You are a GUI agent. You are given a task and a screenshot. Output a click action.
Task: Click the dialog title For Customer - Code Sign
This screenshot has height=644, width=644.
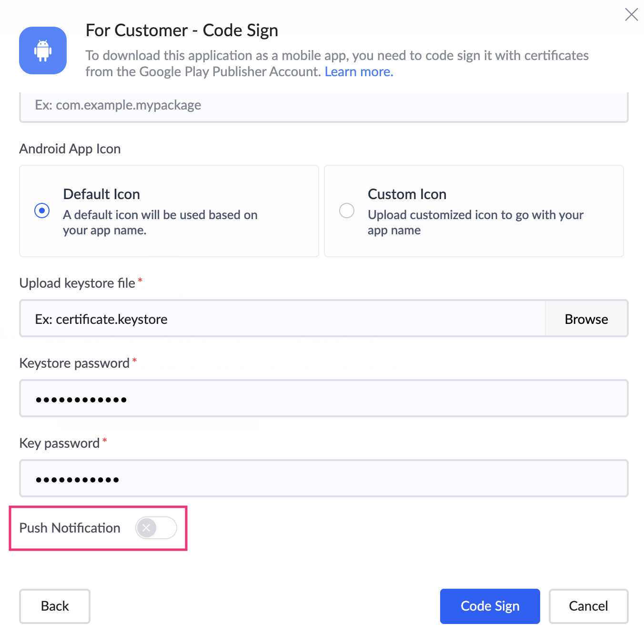tap(182, 30)
